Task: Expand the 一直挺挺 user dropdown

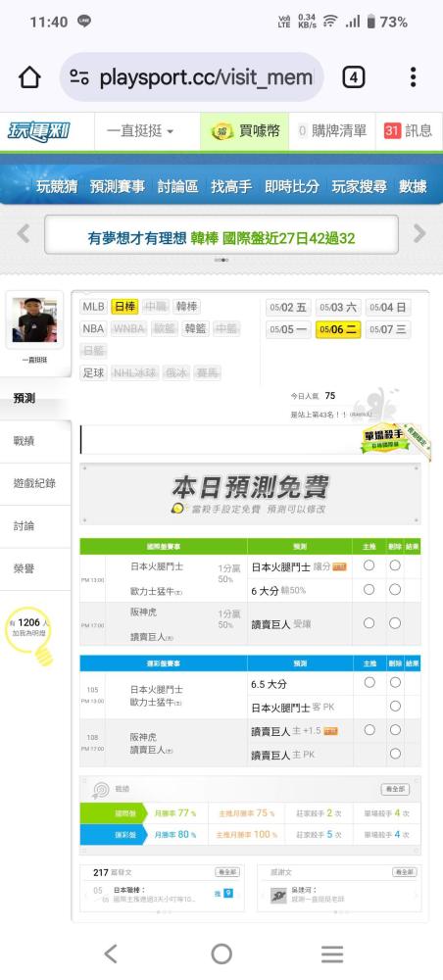Action: (x=140, y=131)
